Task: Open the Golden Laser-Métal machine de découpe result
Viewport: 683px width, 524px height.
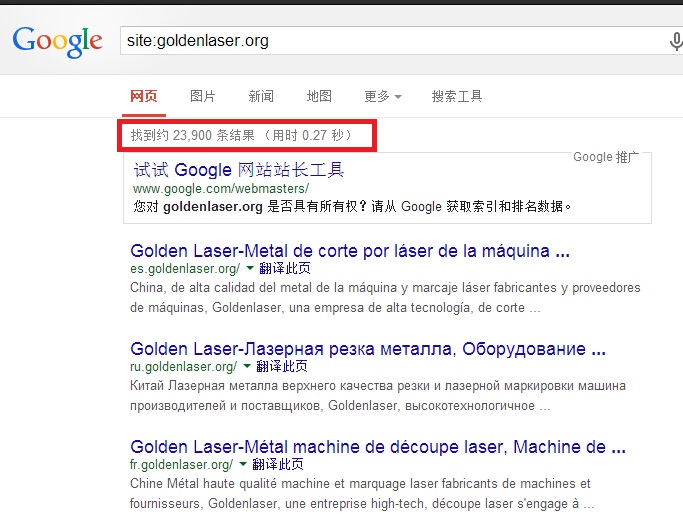Action: coord(367,446)
